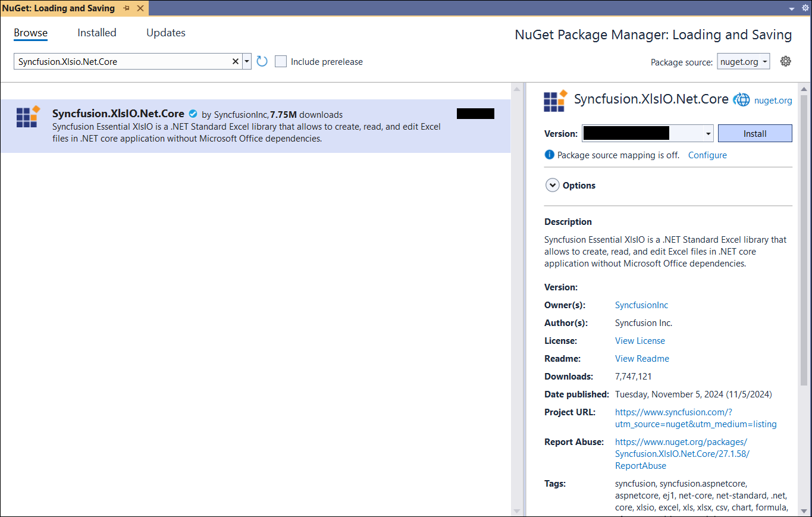This screenshot has height=517, width=812.
Task: Open the nuget.org link in details header
Action: (x=773, y=101)
